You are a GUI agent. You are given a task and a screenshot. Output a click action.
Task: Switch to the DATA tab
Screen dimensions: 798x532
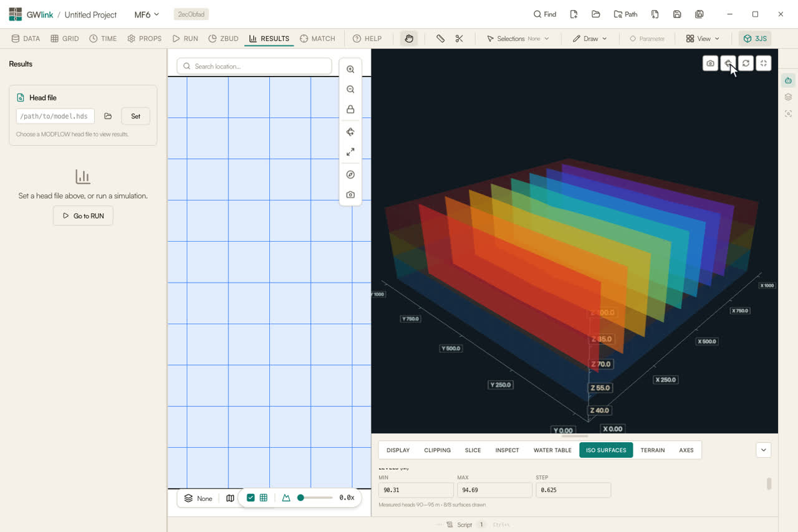point(26,39)
